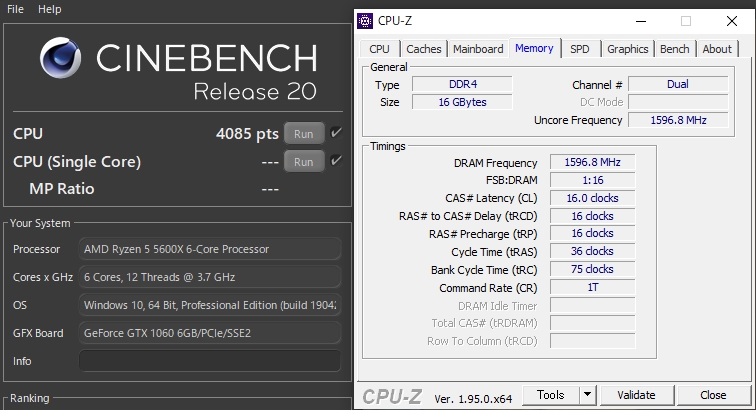Screen dimensions: 756x410
Task: Click the Uncore Frequency value field
Action: [678, 120]
